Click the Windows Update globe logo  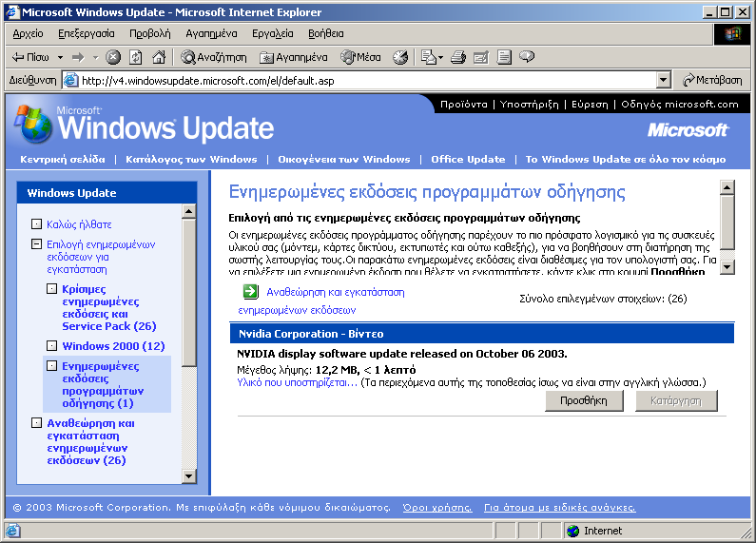[31, 125]
